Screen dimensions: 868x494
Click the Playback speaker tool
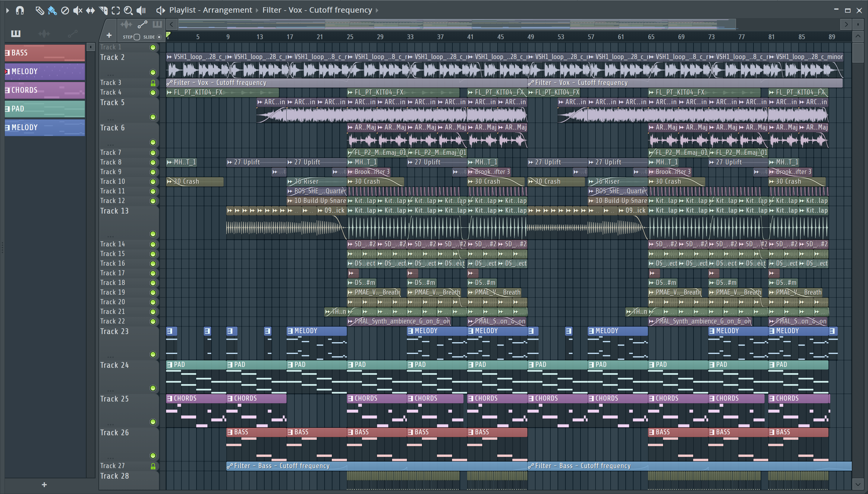click(x=141, y=11)
